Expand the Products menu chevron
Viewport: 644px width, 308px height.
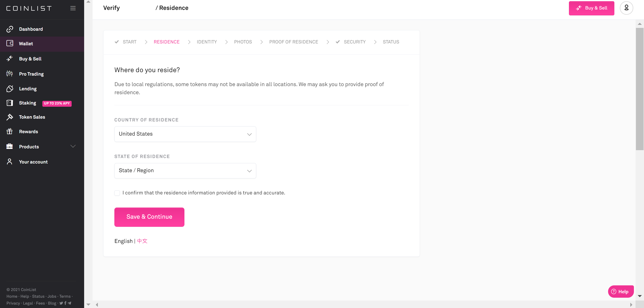pos(73,146)
